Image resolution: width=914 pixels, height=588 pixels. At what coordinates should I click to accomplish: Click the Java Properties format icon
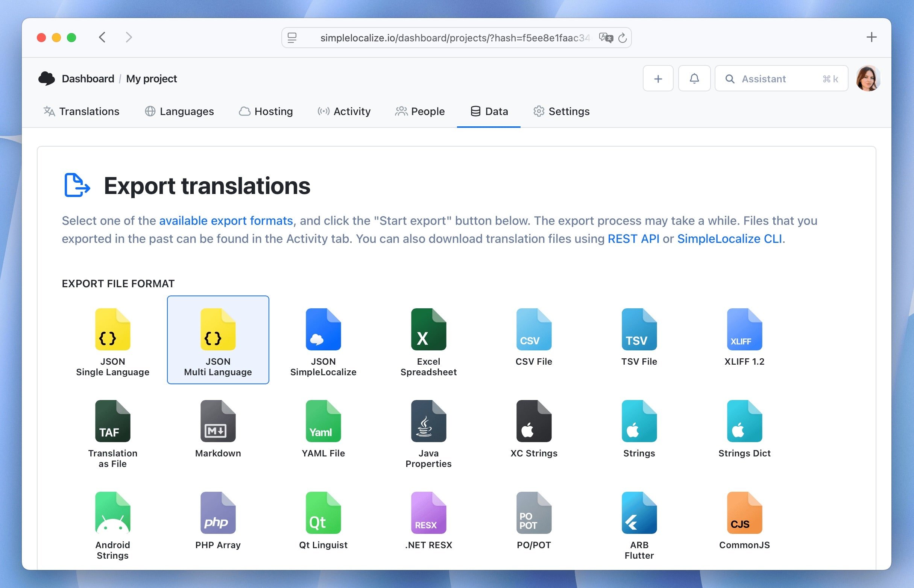(428, 421)
